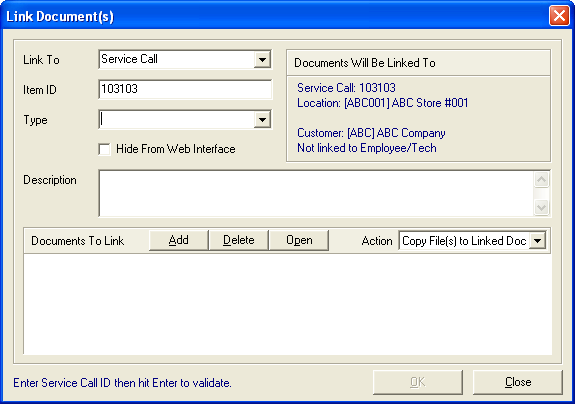Click 'Customer: [ABC] ABC Company' text
Screen dimensions: 575x404
pos(371,133)
